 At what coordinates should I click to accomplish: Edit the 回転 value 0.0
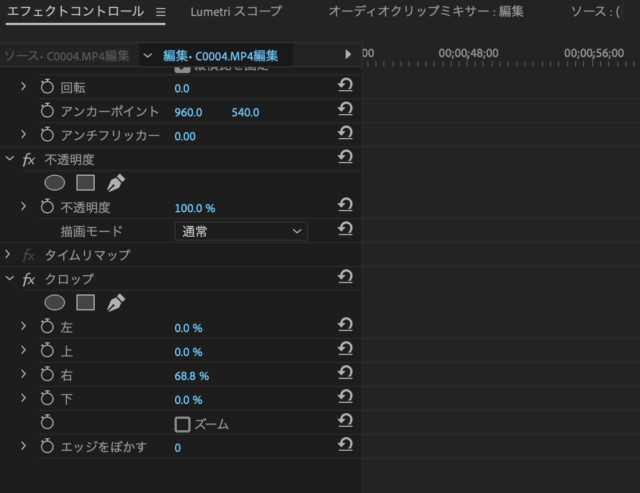182,89
